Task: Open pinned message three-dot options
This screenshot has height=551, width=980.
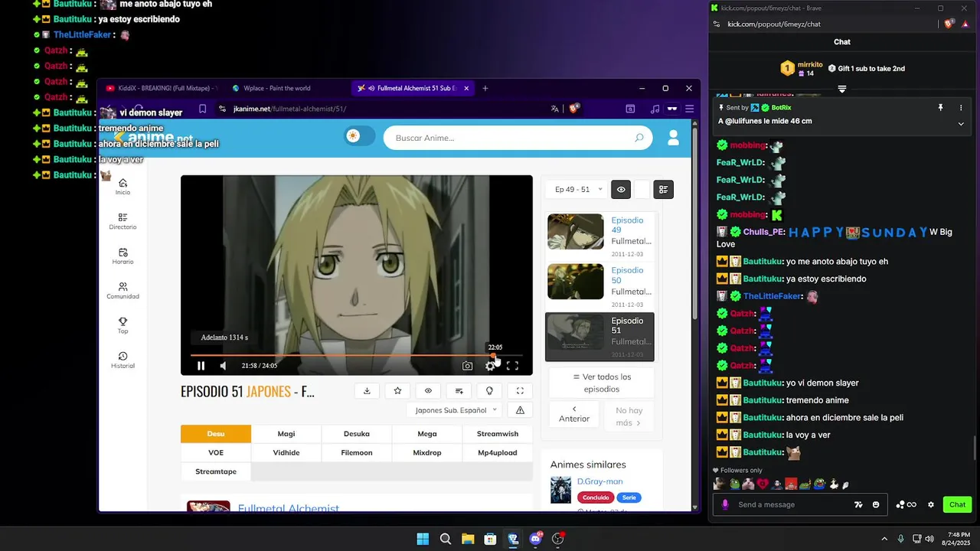Action: 961,108
